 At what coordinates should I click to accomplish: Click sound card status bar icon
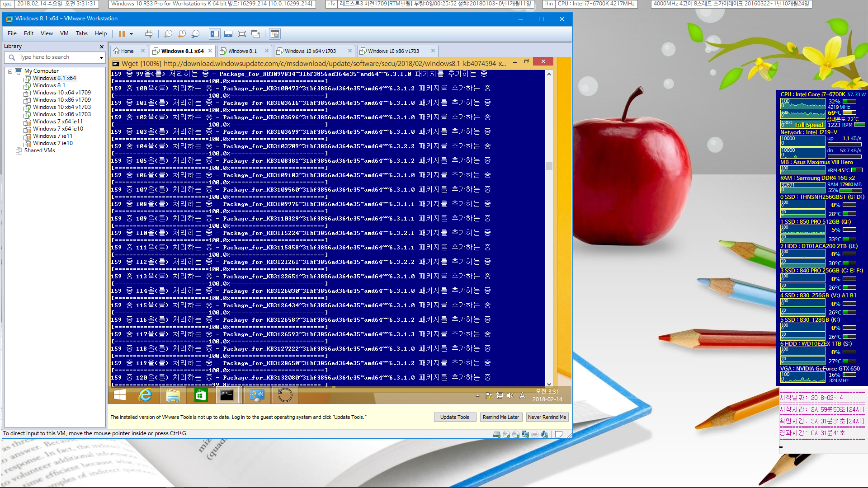pos(544,434)
